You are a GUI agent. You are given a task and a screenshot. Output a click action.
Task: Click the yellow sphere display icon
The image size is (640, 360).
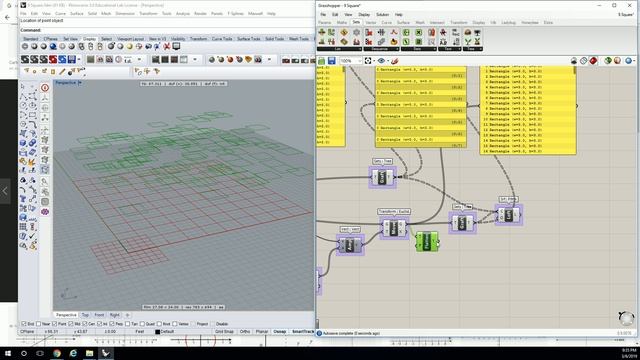[x=129, y=47]
